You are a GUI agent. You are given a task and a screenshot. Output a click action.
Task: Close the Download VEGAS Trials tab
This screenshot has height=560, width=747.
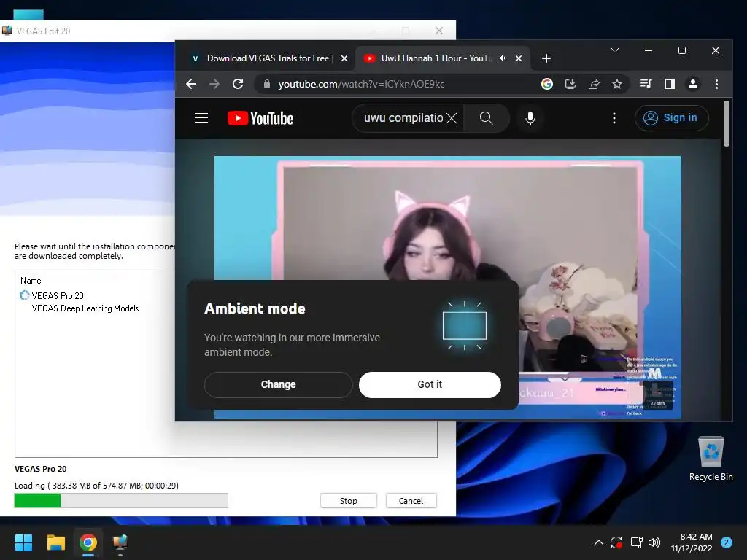pyautogui.click(x=344, y=58)
